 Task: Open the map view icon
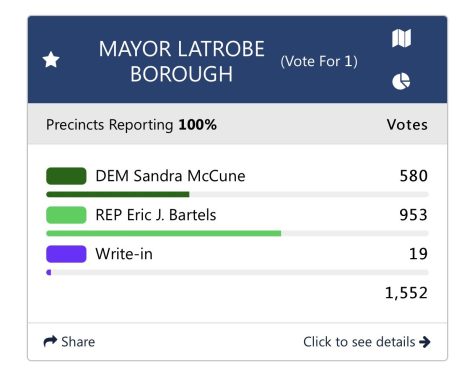(x=401, y=38)
